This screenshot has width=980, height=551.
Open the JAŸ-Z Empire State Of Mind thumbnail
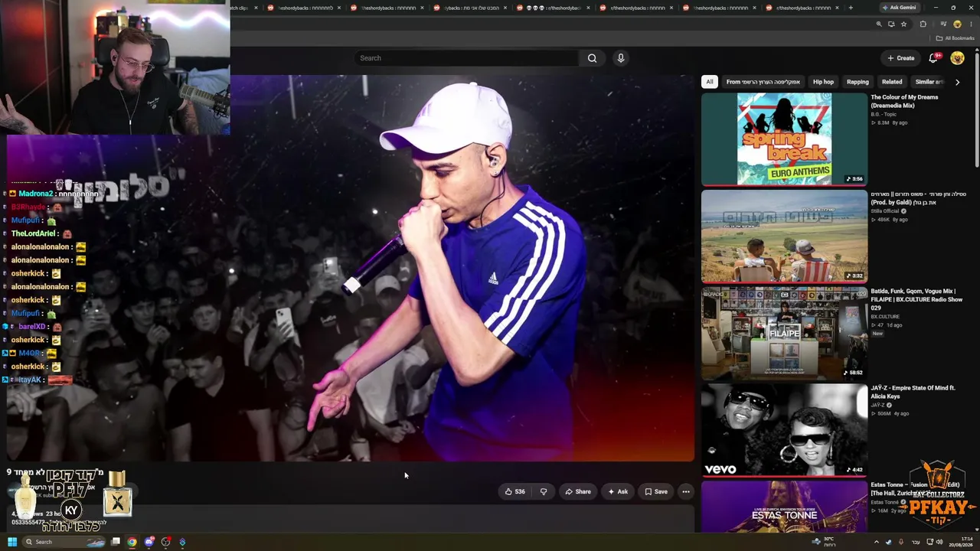coord(784,429)
